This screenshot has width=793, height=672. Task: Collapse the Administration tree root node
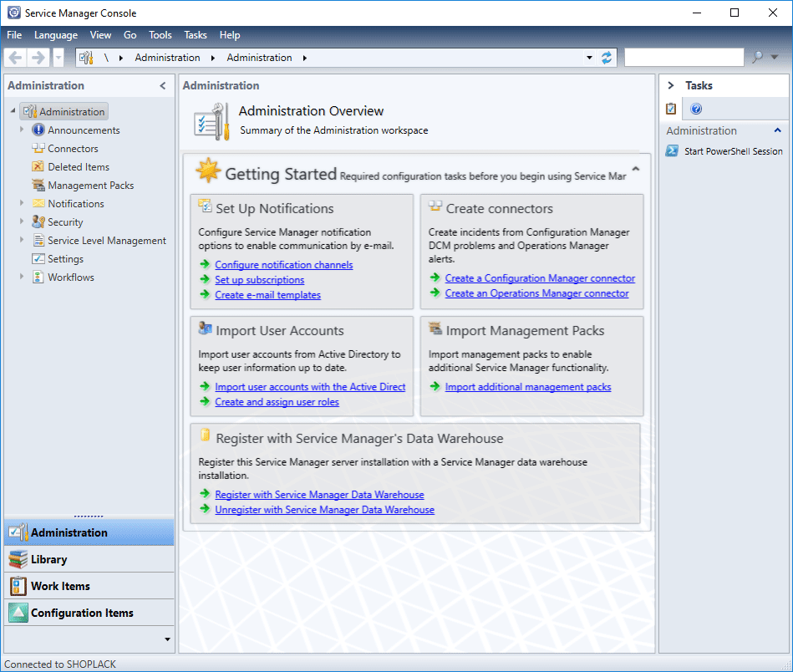[13, 111]
